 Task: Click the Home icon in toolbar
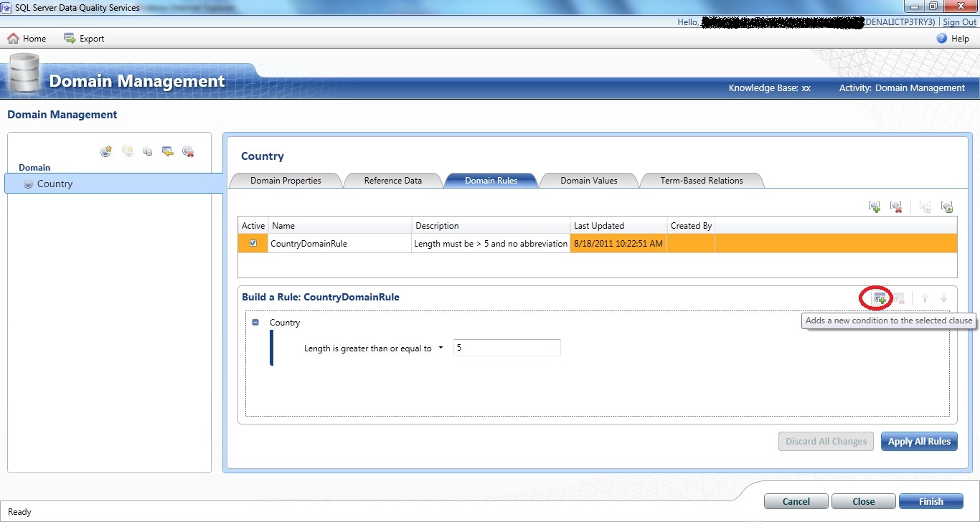pyautogui.click(x=13, y=38)
